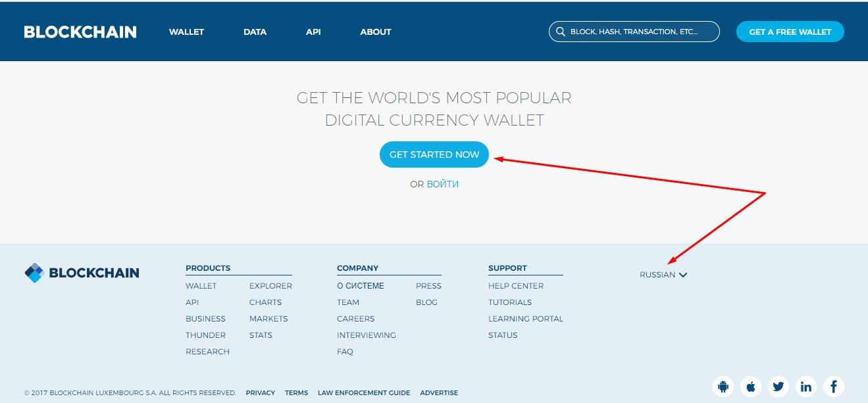
Task: Select the API header menu item
Action: coord(313,32)
